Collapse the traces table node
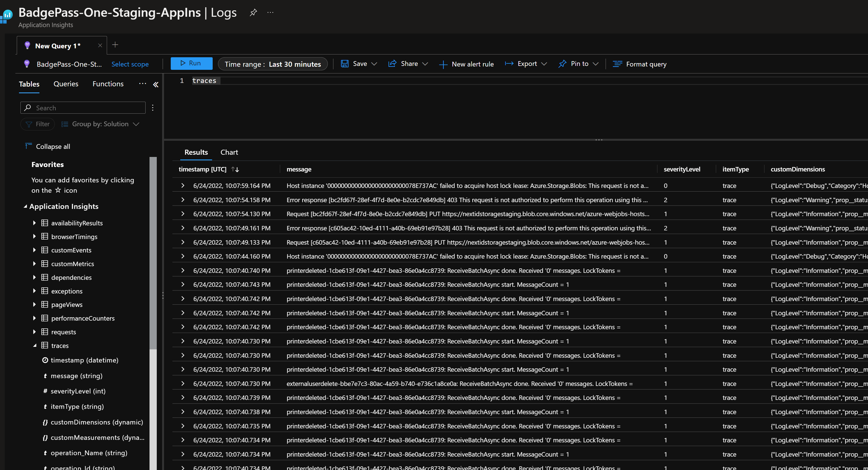 [x=34, y=345]
